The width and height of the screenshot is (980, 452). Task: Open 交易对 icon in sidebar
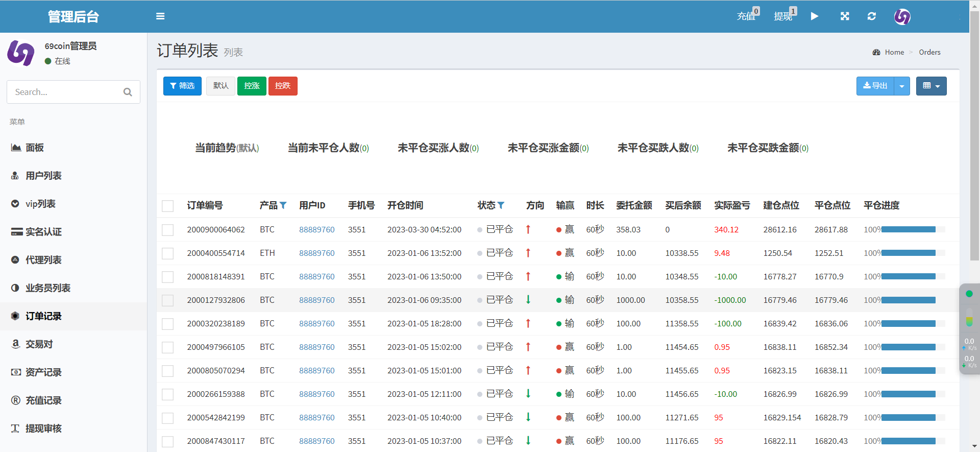click(15, 344)
